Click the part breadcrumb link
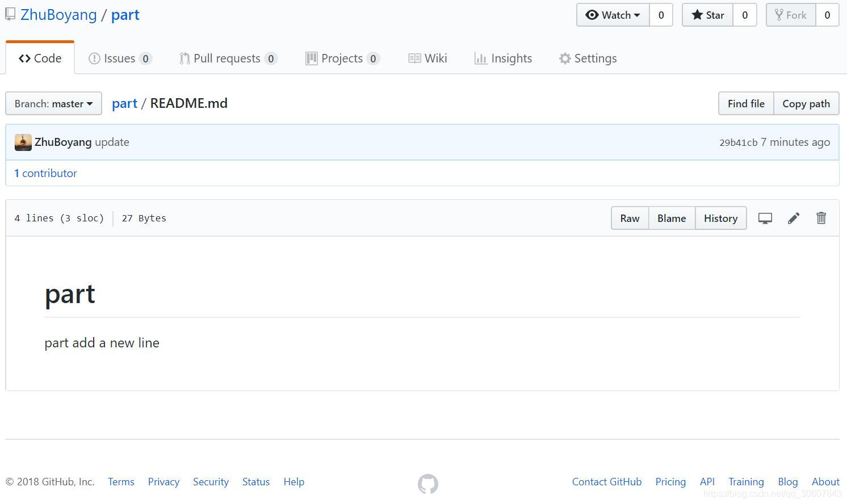The height and width of the screenshot is (504, 847). pyautogui.click(x=124, y=103)
